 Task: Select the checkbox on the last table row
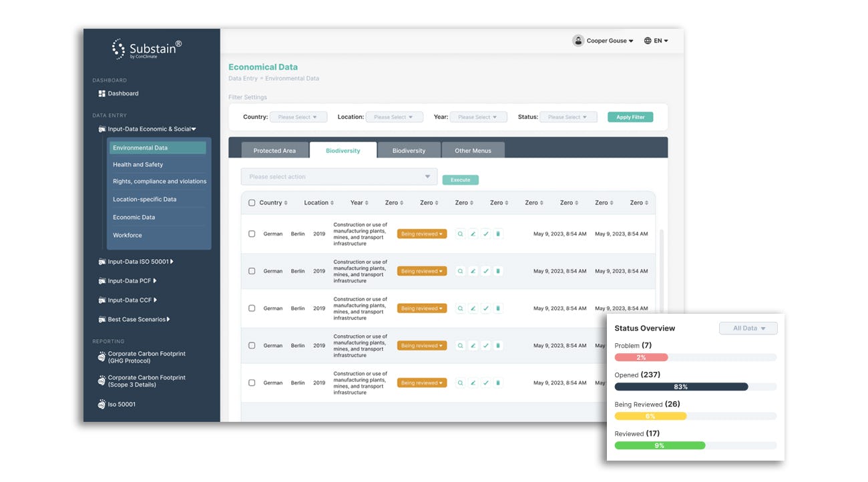[252, 382]
